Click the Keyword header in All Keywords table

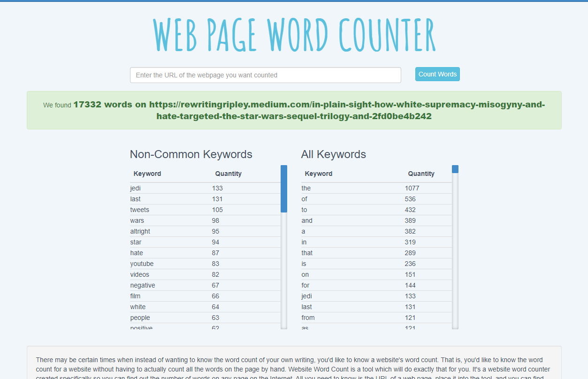319,174
